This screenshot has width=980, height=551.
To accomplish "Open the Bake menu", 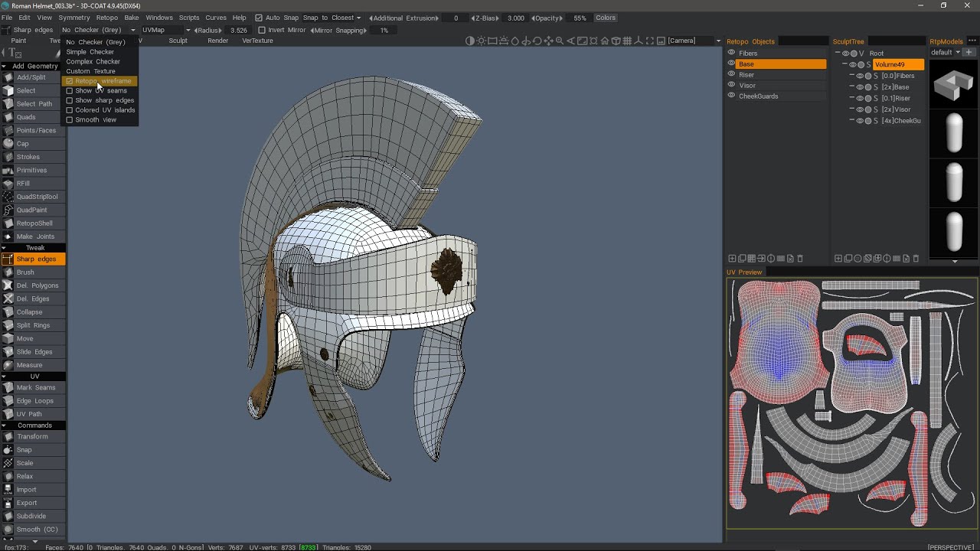I will [x=132, y=18].
